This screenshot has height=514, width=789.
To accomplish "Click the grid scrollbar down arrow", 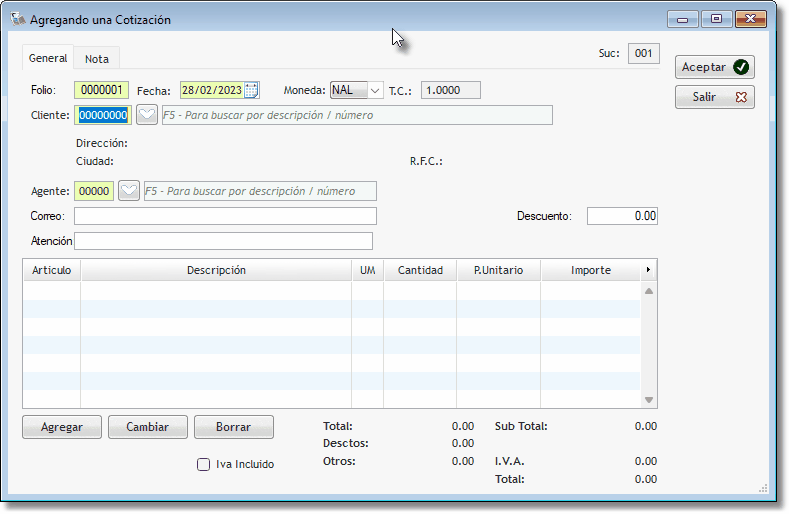I will [649, 400].
